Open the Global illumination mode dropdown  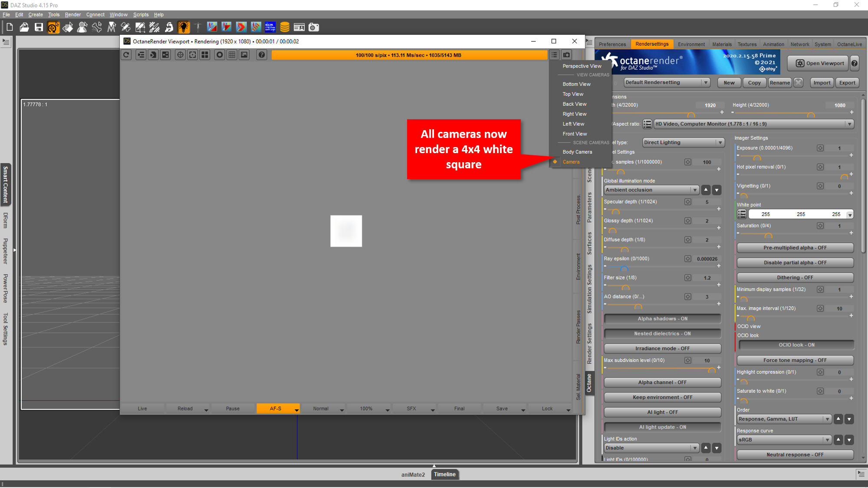[x=651, y=190]
